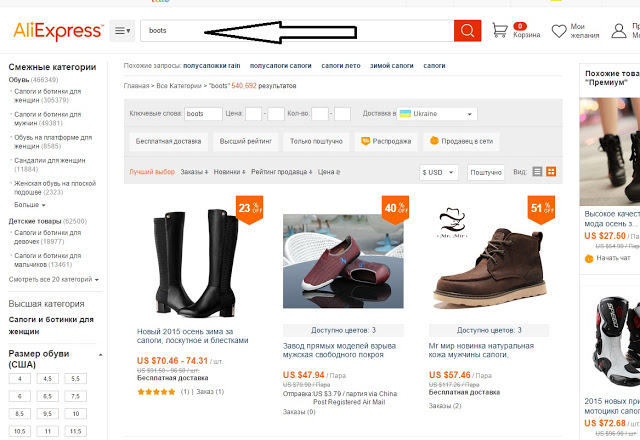
Task: Open the shopping cart icon
Action: (500, 31)
